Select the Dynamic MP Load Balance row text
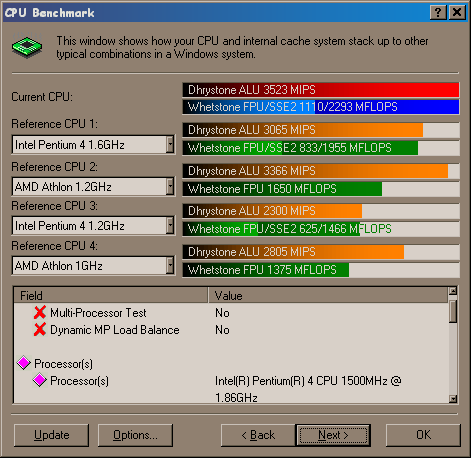This screenshot has height=458, width=471. [x=115, y=330]
